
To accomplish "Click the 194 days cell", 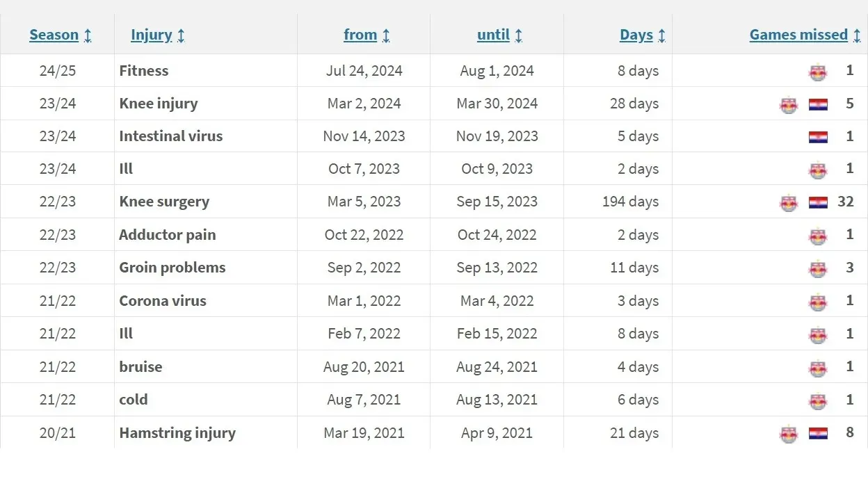I will click(630, 202).
